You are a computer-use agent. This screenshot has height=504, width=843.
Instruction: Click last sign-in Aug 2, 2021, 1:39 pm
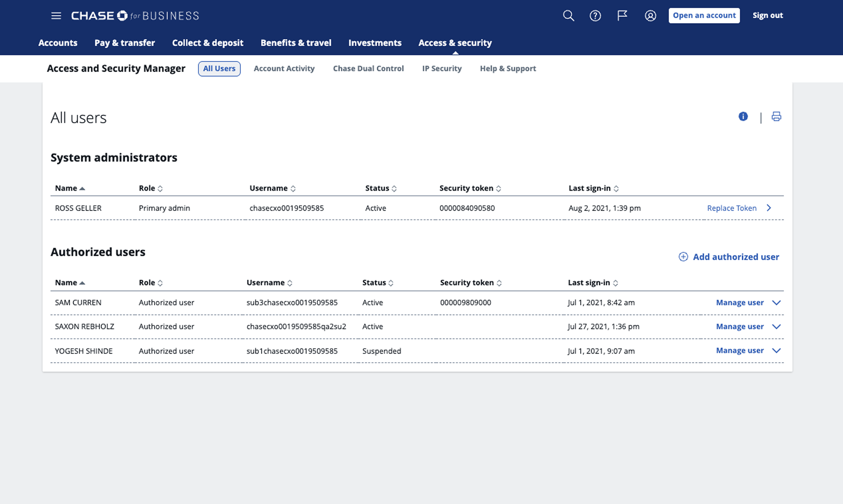click(x=605, y=208)
